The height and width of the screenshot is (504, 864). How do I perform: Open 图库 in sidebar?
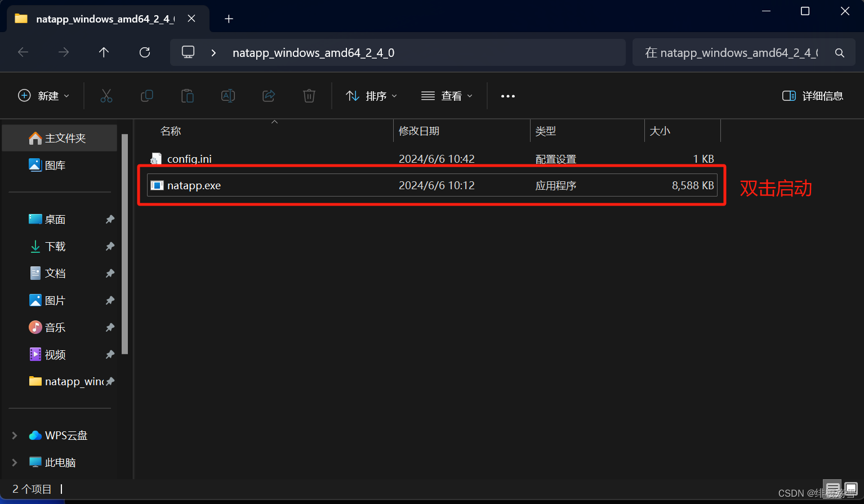tap(55, 165)
